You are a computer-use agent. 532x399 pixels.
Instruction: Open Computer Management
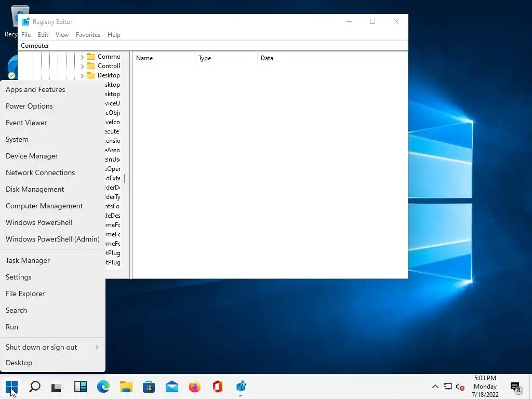click(52, 206)
